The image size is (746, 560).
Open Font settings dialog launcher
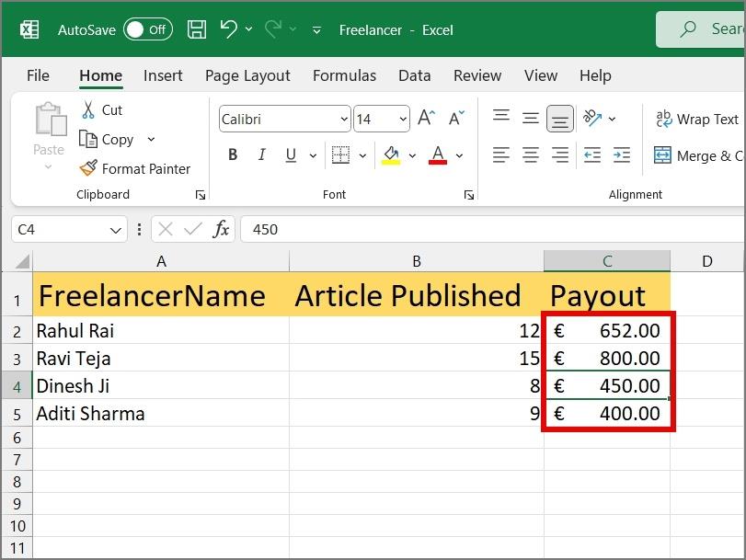pyautogui.click(x=468, y=195)
